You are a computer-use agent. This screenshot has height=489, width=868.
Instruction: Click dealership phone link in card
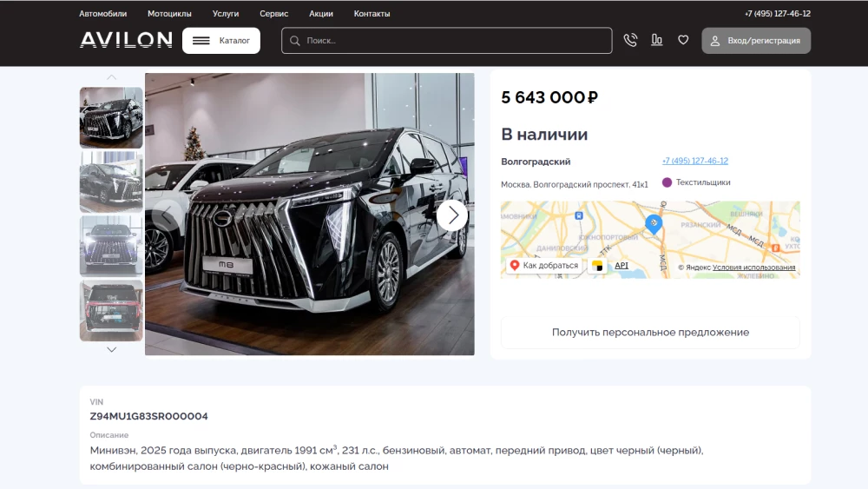pos(694,161)
